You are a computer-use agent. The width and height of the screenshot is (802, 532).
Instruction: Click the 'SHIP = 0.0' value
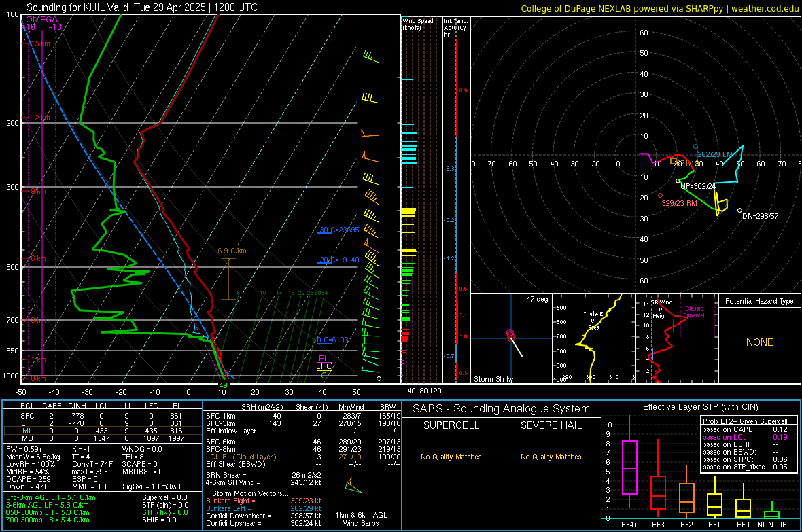pyautogui.click(x=159, y=520)
